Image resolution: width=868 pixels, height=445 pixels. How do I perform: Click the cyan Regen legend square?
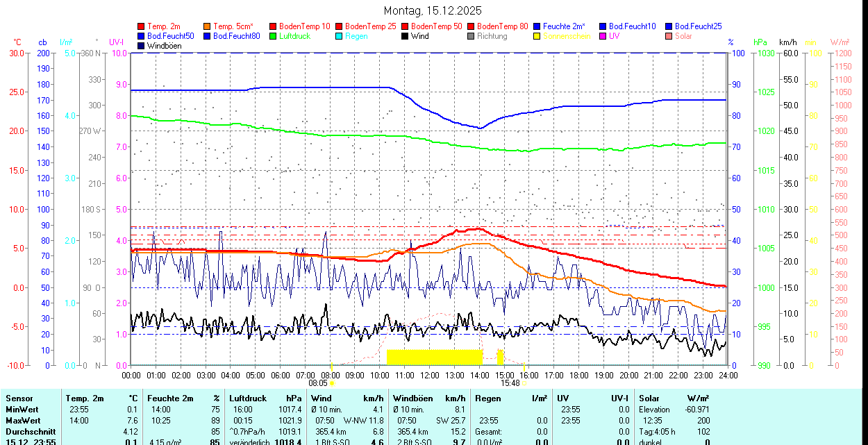pyautogui.click(x=340, y=36)
